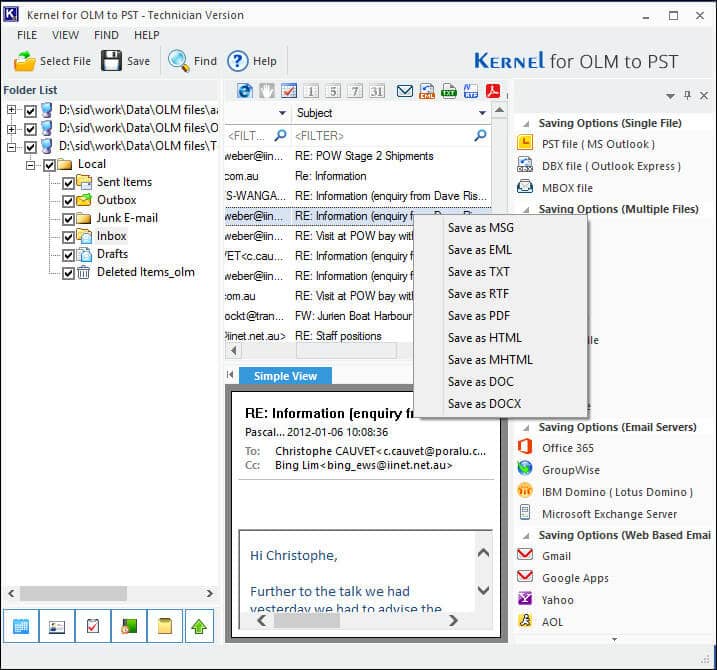Viewport: 717px width, 670px height.
Task: Uncheck the first OLM file checkbox ending in \a
Action: pyautogui.click(x=30, y=111)
